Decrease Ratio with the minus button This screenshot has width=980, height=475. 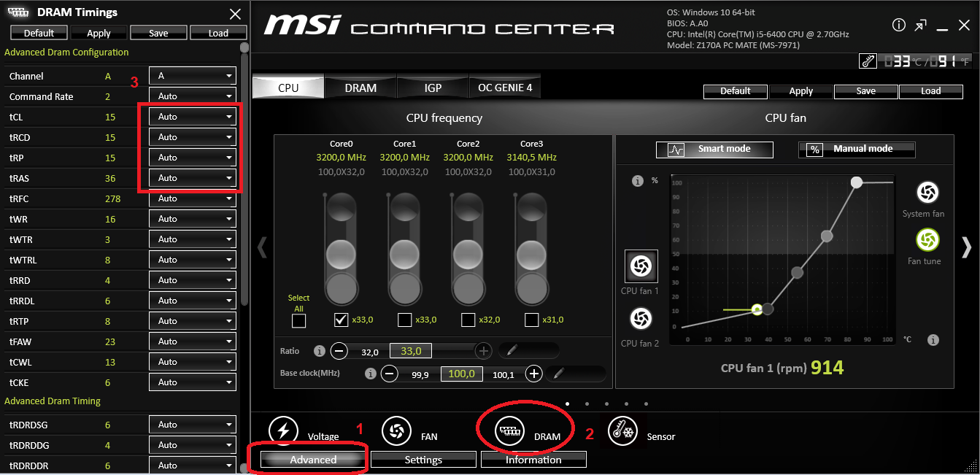click(339, 351)
